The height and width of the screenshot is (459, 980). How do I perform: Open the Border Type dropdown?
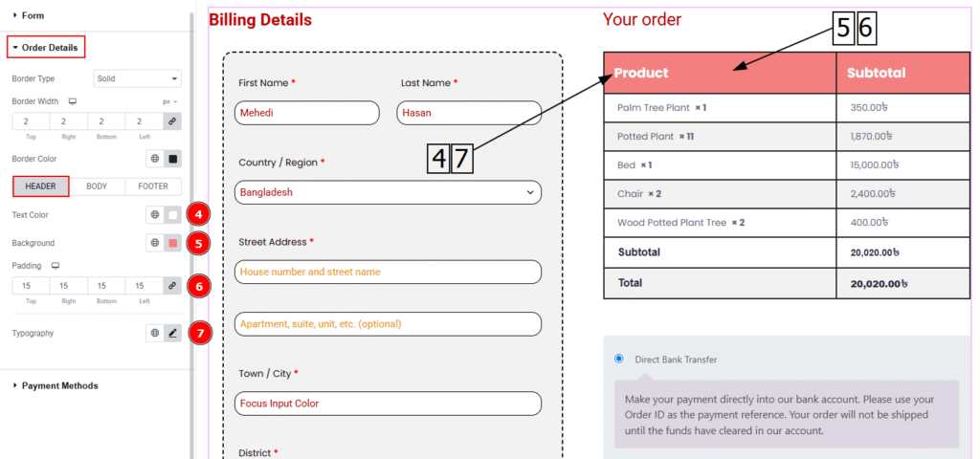coord(138,78)
